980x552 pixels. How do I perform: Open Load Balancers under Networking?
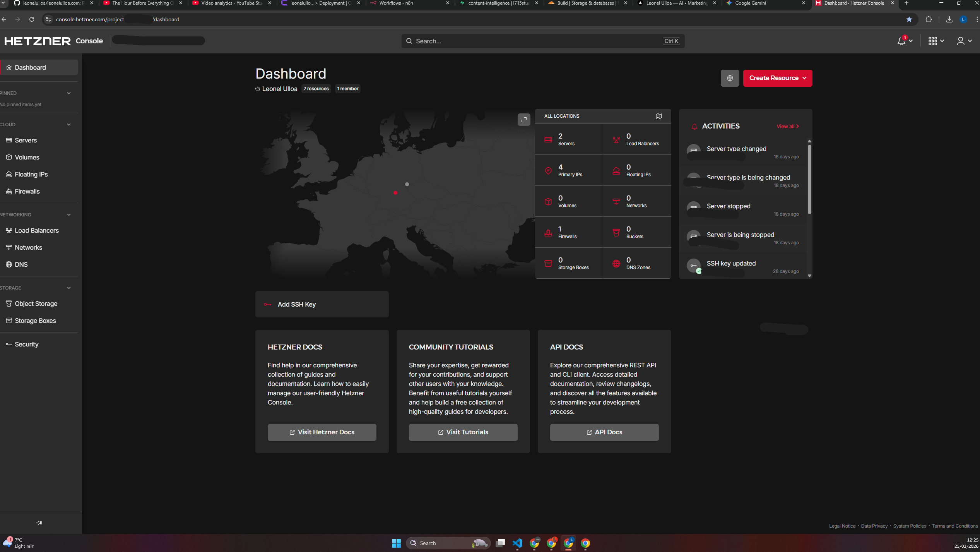[36, 230]
